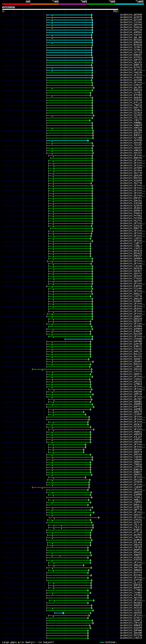Image resolution: width=146 pixels, height=644 pixels.
Task: Click UniRef100_C1BZ31 label
Action: tap(131, 238)
